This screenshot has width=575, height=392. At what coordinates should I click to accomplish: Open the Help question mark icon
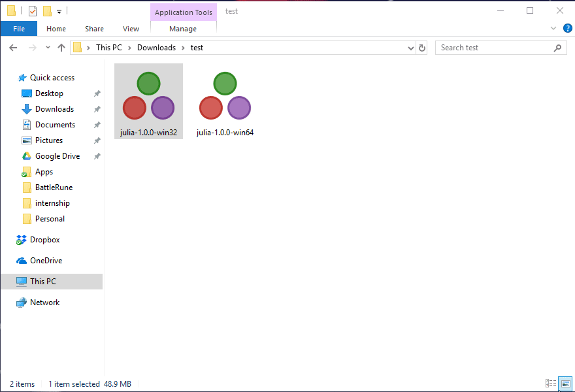pyautogui.click(x=567, y=28)
